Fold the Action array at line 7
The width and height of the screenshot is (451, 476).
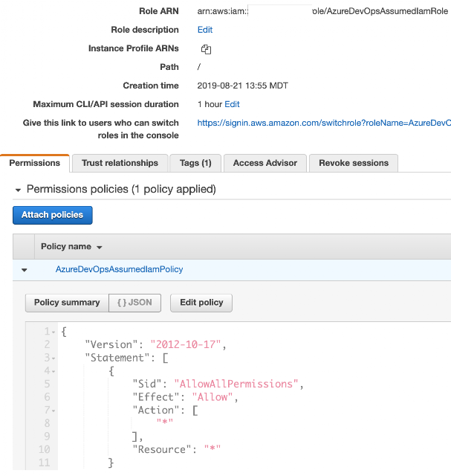pyautogui.click(x=53, y=411)
